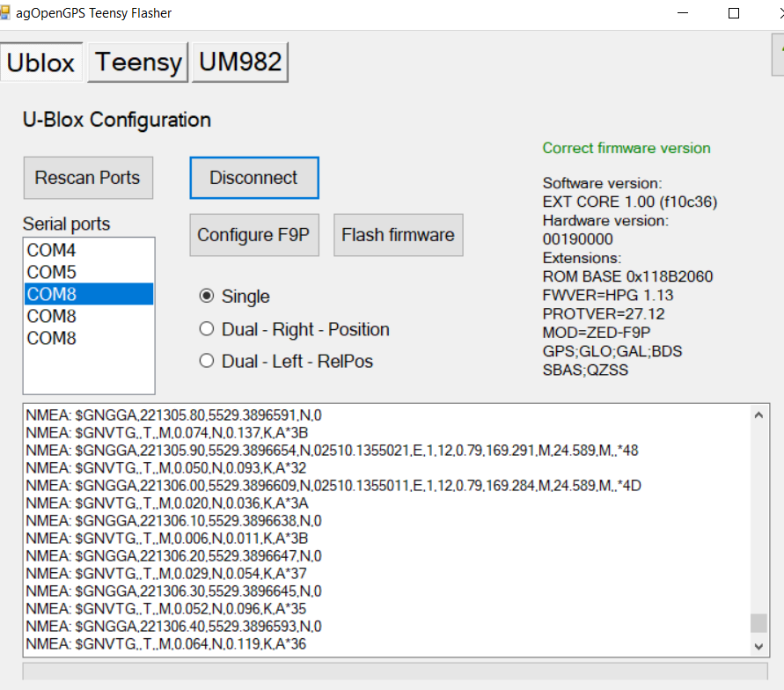Click the GNGGA 221305.90 log line

pos(332,451)
